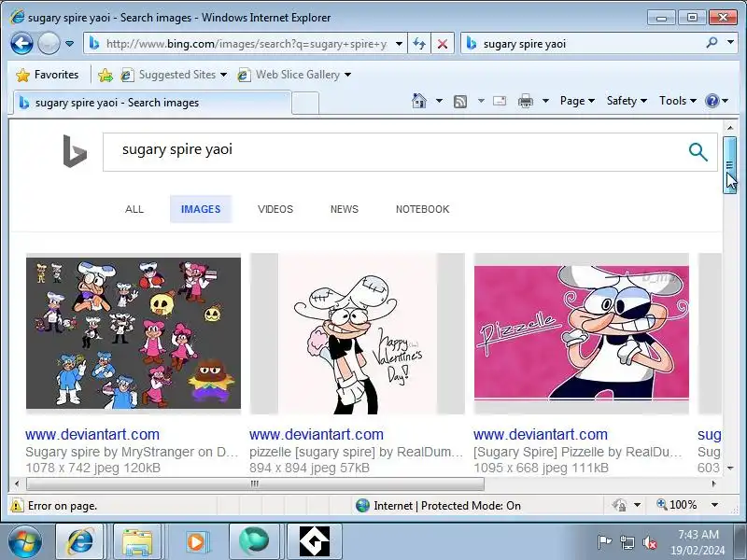The image size is (747, 560).
Task: Open the recent pages dropdown arrow
Action: coord(69,44)
